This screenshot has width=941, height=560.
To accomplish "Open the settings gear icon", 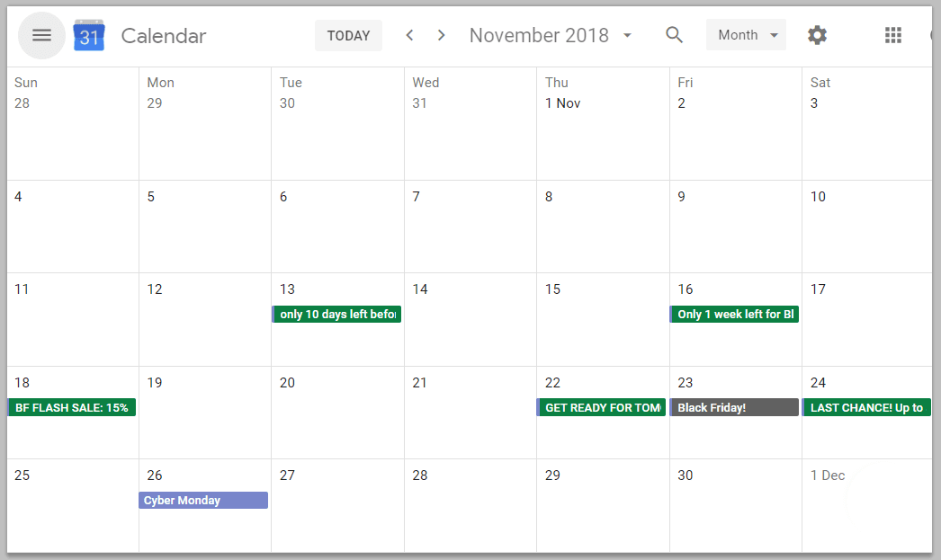I will tap(817, 35).
